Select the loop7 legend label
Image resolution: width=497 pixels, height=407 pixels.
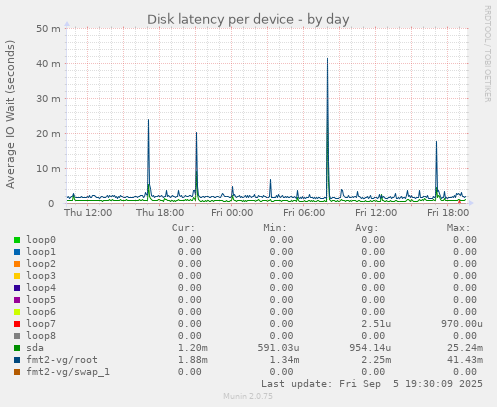[41, 324]
